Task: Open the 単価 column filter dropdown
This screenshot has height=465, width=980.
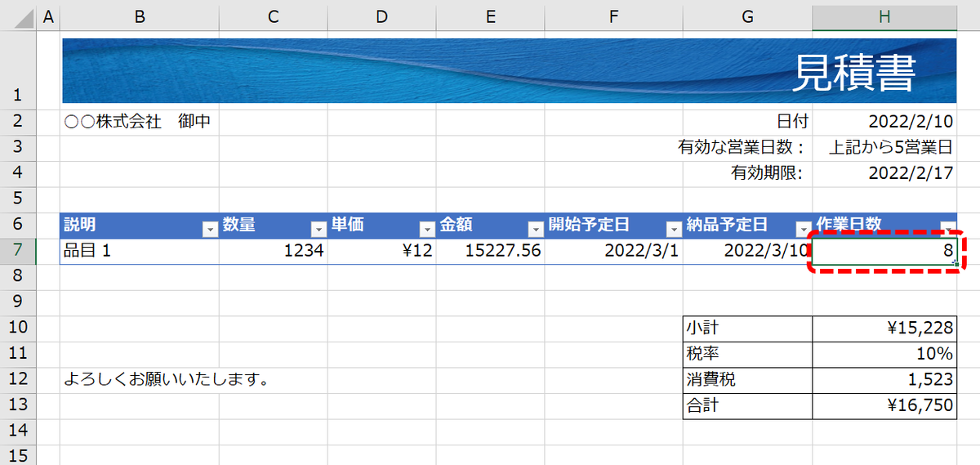Action: click(427, 229)
